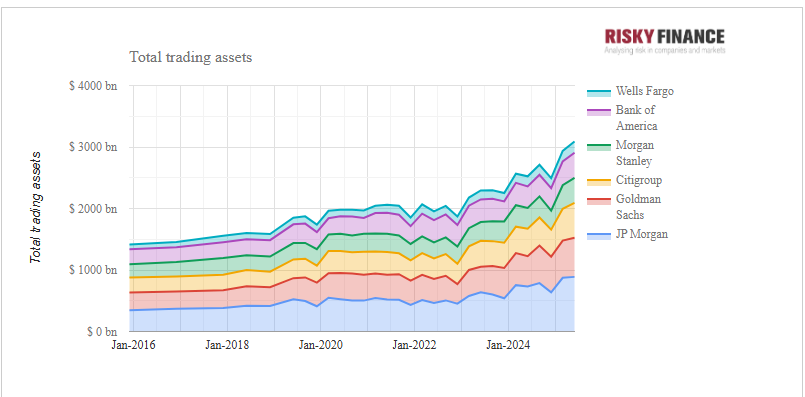Click the Citigroup legend label

coord(639,181)
